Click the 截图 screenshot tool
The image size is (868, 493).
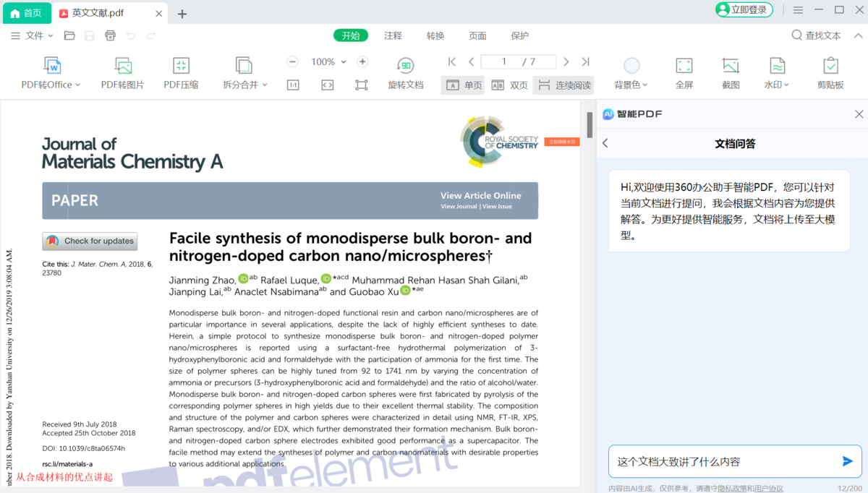click(731, 73)
